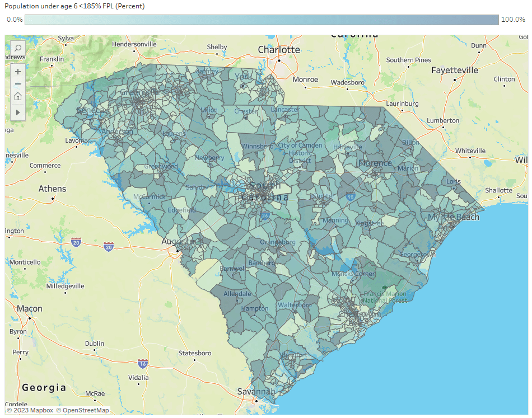This screenshot has width=532, height=418.
Task: Open the map search tool
Action: click(x=18, y=49)
